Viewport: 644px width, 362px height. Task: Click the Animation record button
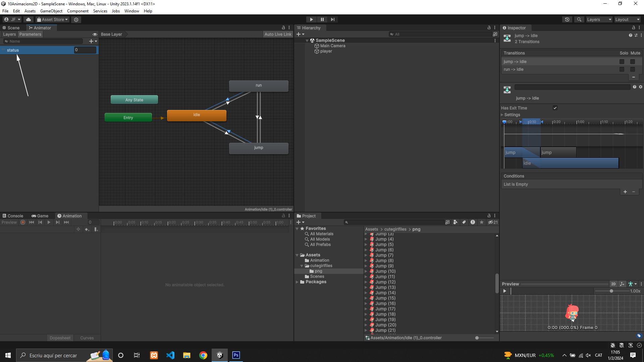(x=23, y=222)
